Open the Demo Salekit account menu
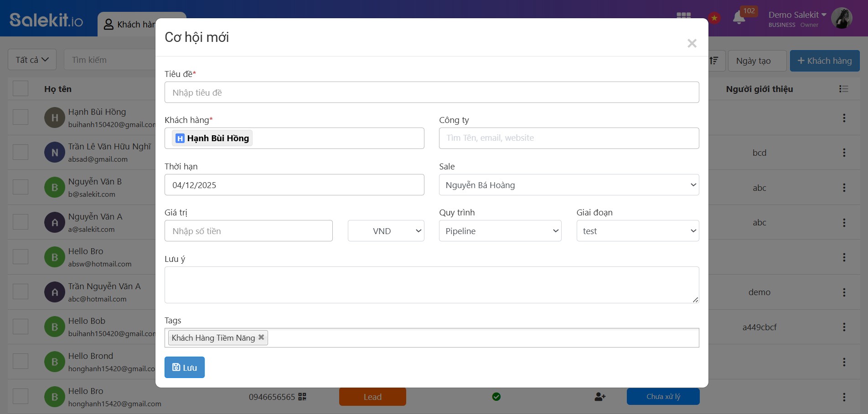The image size is (868, 414). click(x=797, y=15)
